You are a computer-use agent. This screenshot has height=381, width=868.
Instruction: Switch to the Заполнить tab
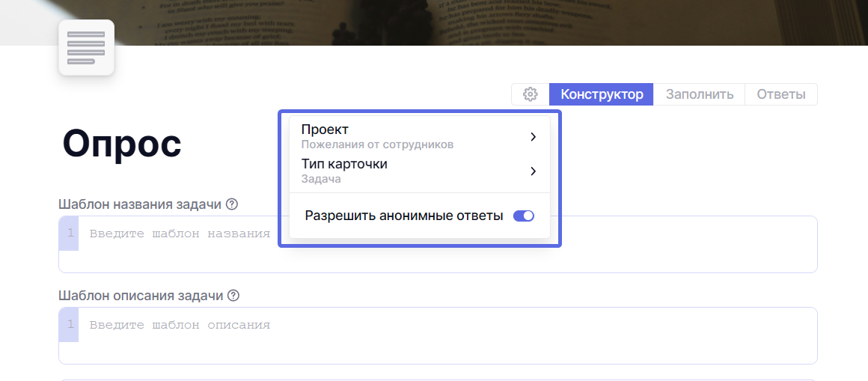[x=700, y=94]
